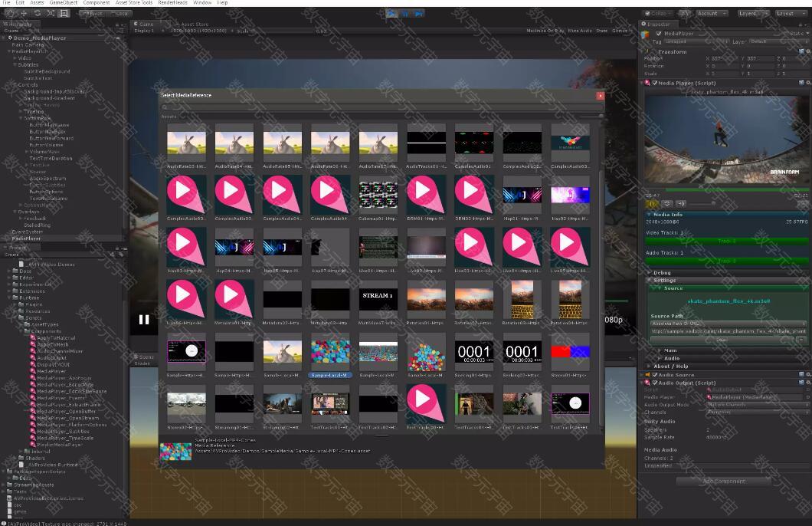Screen dimensions: 812x526
Task: Select the Rotate tool in Unity toolbar
Action: (38, 13)
